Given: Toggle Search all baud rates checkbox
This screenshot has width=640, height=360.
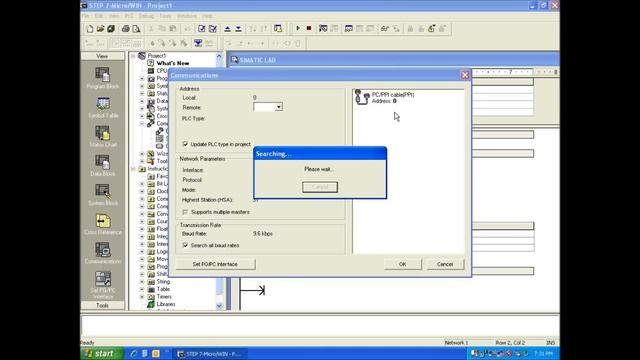Looking at the screenshot, I should pos(185,245).
